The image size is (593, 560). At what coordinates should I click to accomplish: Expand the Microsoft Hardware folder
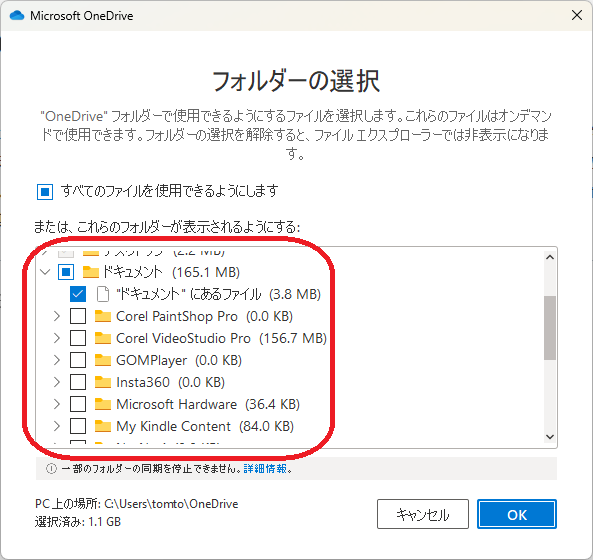click(x=57, y=404)
